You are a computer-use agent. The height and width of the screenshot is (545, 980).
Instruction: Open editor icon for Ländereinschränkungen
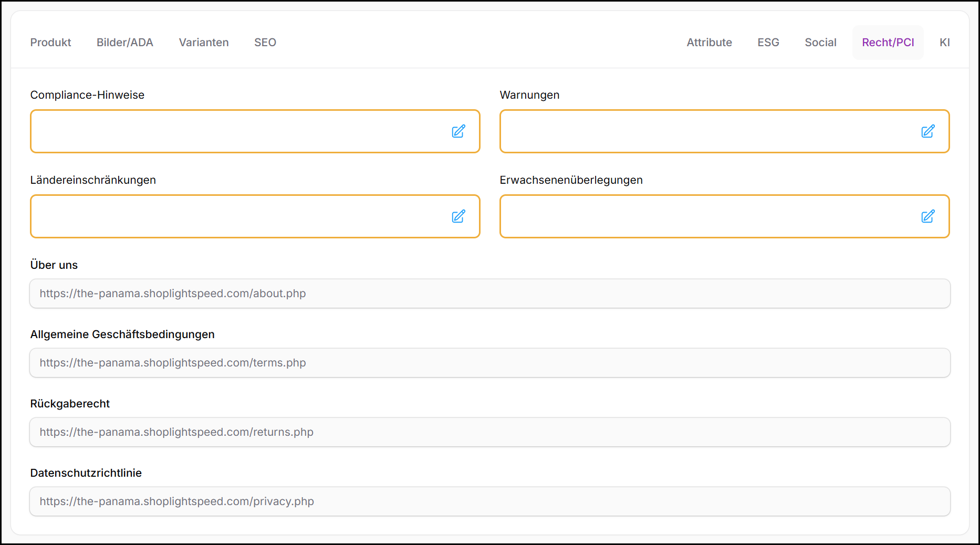[458, 216]
